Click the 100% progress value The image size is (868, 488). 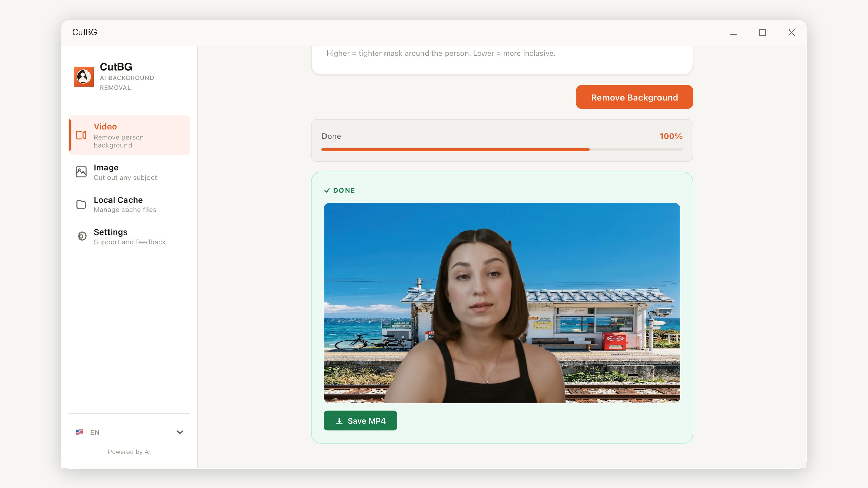(671, 136)
